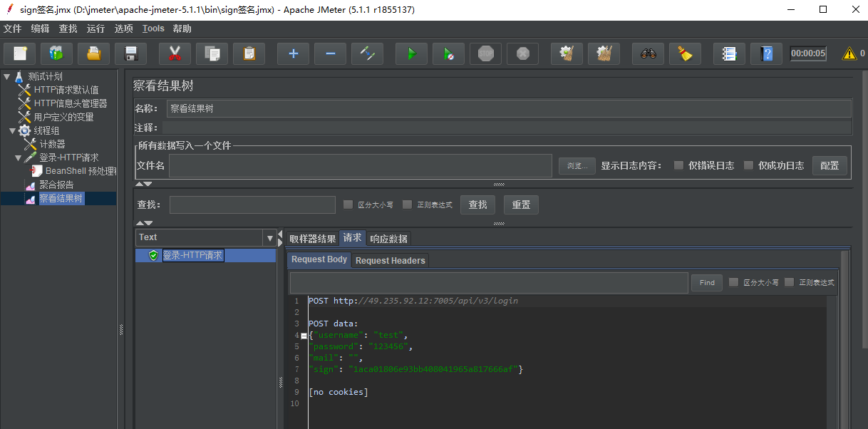Click the 查找 search button
This screenshot has width=868, height=429.
(477, 205)
